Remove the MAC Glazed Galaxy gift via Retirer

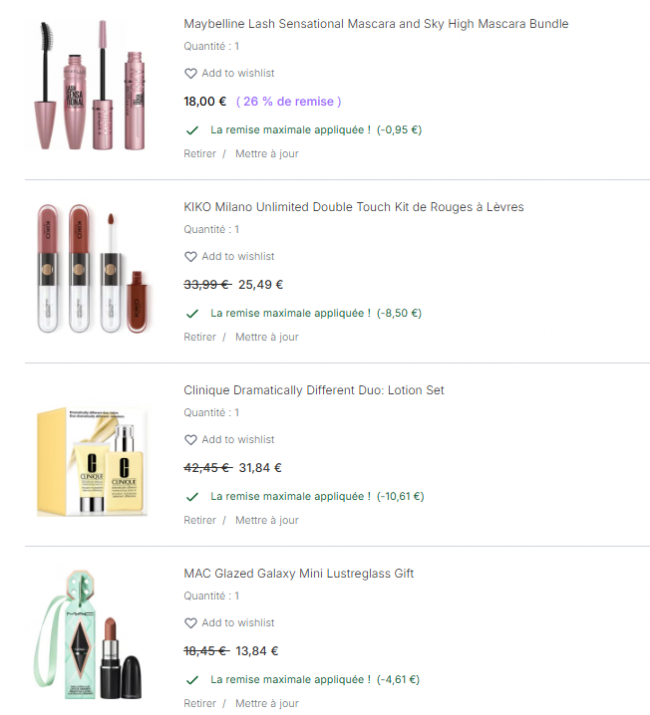click(x=200, y=703)
